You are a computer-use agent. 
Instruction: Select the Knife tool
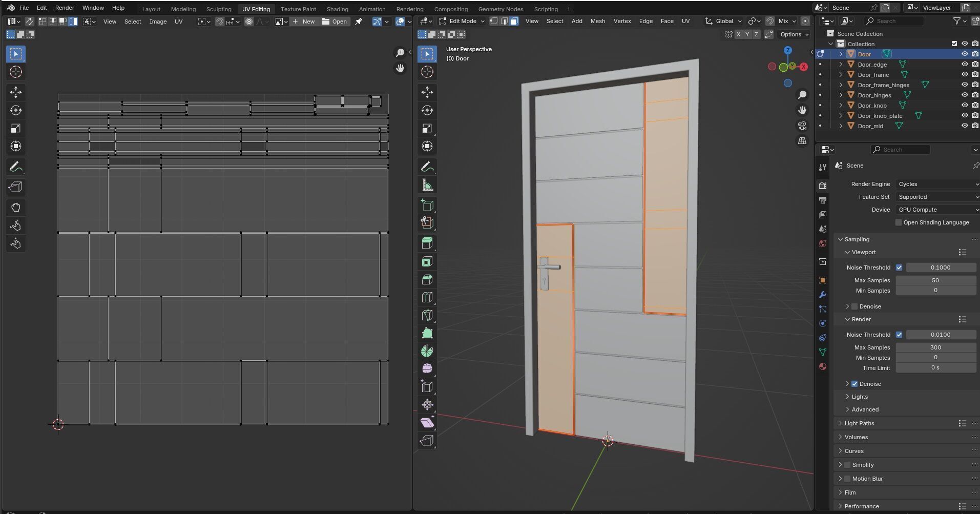(x=427, y=315)
